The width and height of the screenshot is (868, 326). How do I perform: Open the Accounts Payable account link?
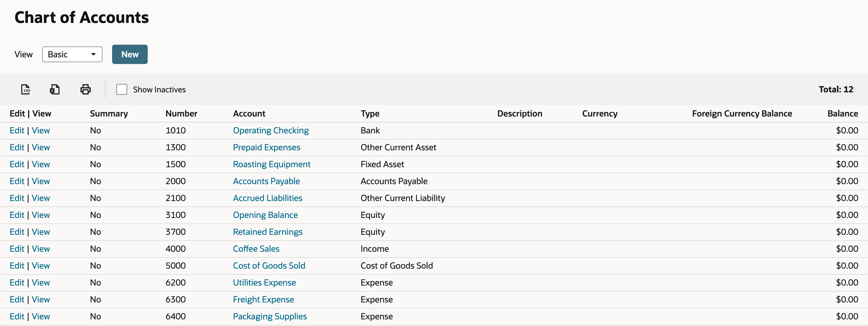[x=266, y=181]
